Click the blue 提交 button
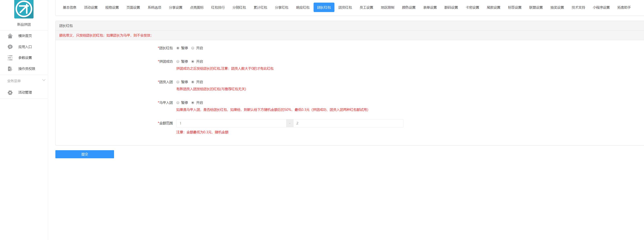The height and width of the screenshot is (240, 644). coord(85,154)
